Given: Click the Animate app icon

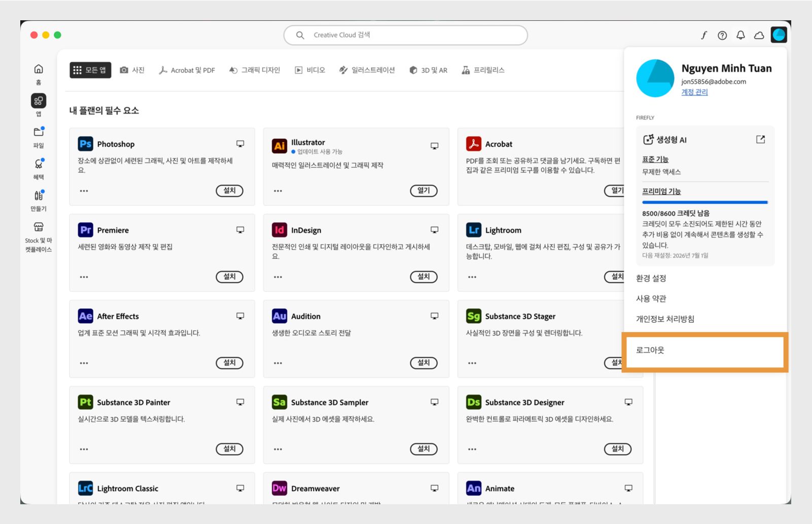Looking at the screenshot, I should coord(474,489).
